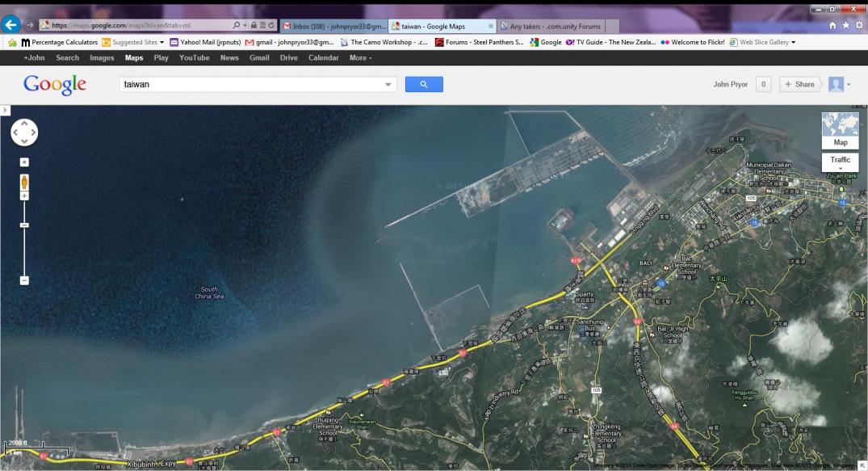Expand the More menu in Google bar
Screen dimensions: 868x471
360,58
